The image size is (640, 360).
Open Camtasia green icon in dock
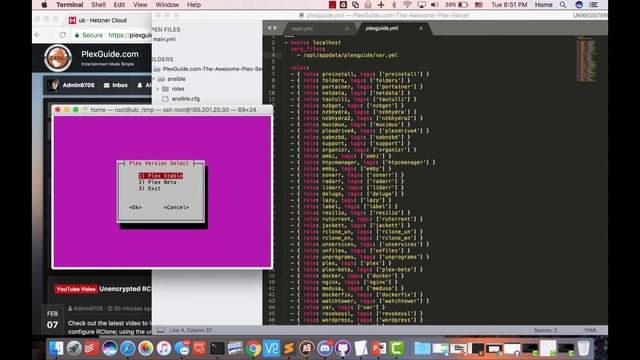(x=396, y=348)
